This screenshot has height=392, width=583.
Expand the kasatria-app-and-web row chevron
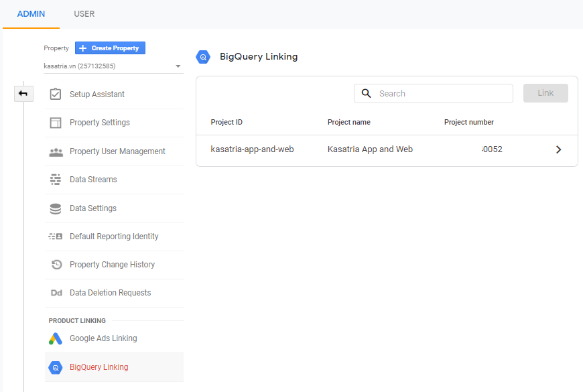pos(559,149)
